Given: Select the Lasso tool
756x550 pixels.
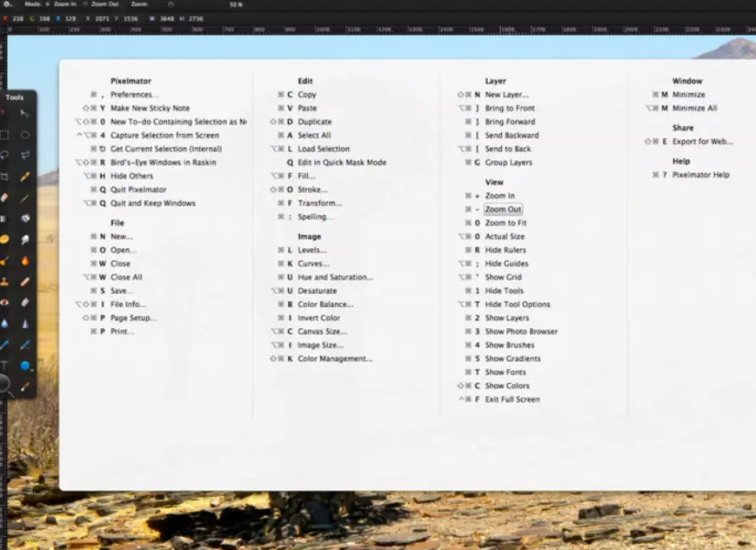Looking at the screenshot, I should 4,156.
